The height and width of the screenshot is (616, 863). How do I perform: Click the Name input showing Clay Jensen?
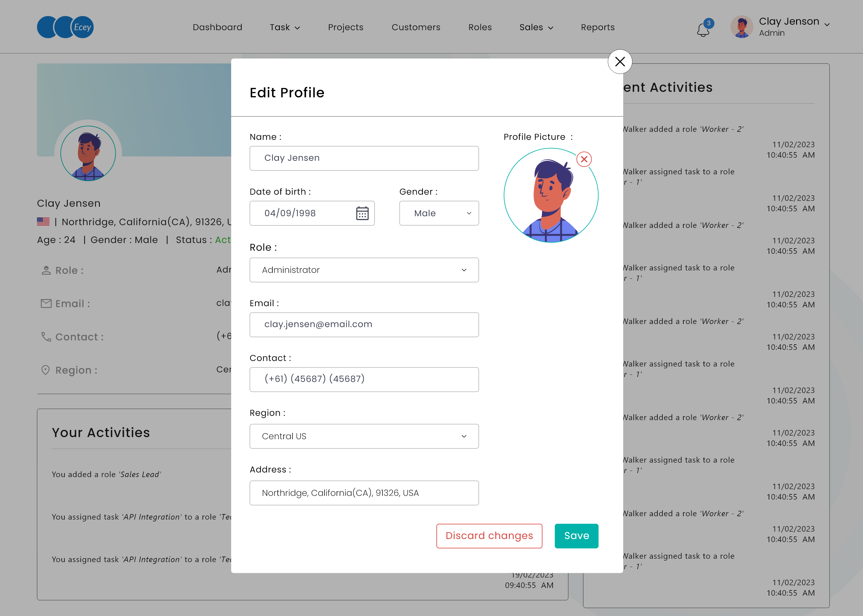[x=364, y=158]
